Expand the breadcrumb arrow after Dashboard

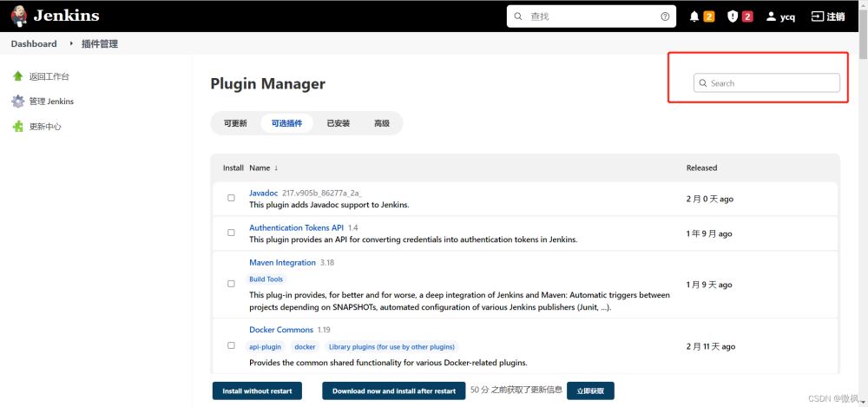pos(71,43)
